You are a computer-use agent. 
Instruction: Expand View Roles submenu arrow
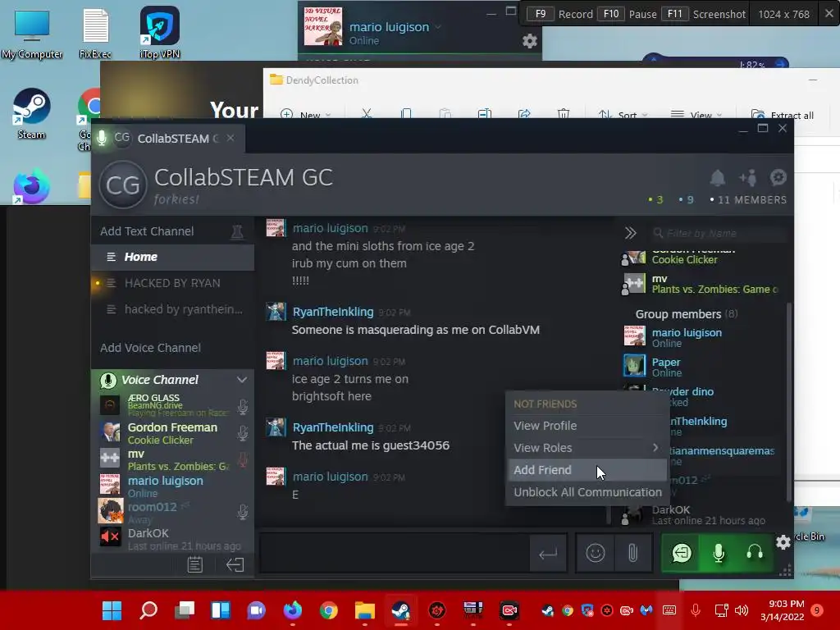655,447
